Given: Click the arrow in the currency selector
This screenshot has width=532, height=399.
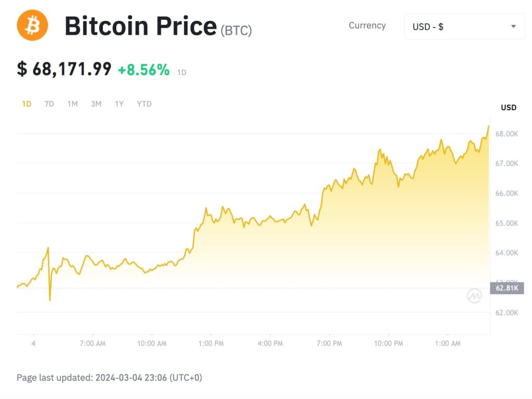Looking at the screenshot, I should coord(513,26).
